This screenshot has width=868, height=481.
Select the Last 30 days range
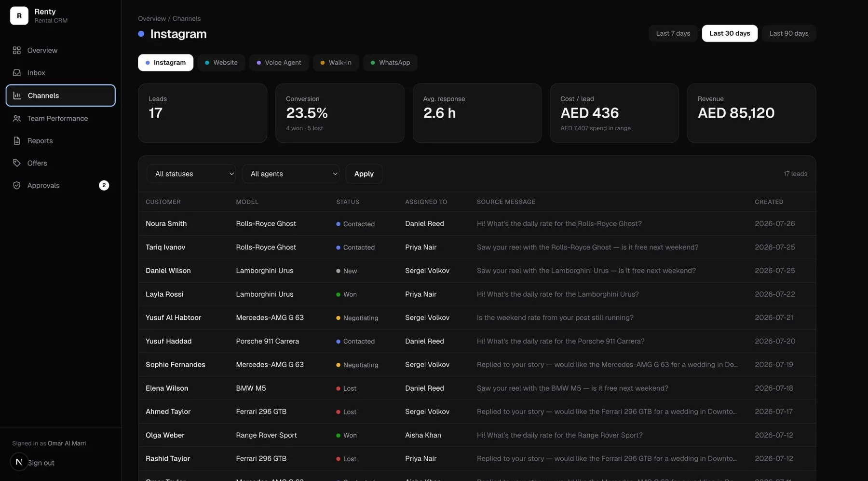click(730, 33)
